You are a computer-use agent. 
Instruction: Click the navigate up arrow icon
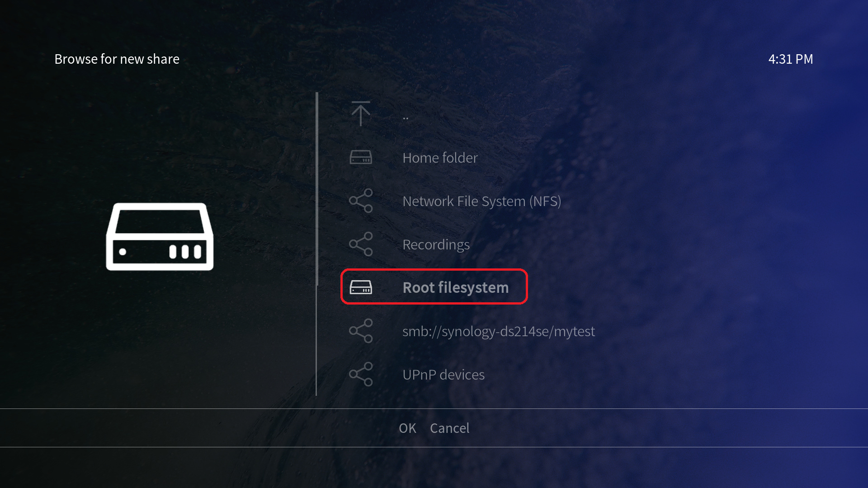361,113
